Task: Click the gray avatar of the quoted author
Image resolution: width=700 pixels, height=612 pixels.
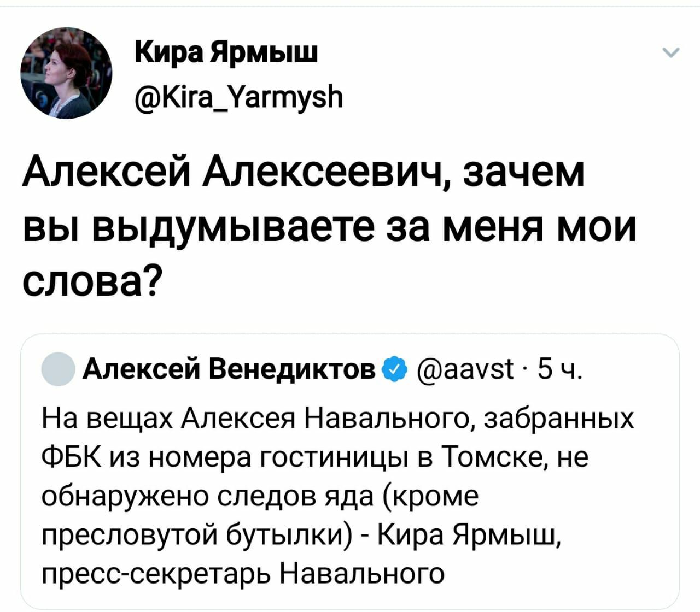Action: 57,370
